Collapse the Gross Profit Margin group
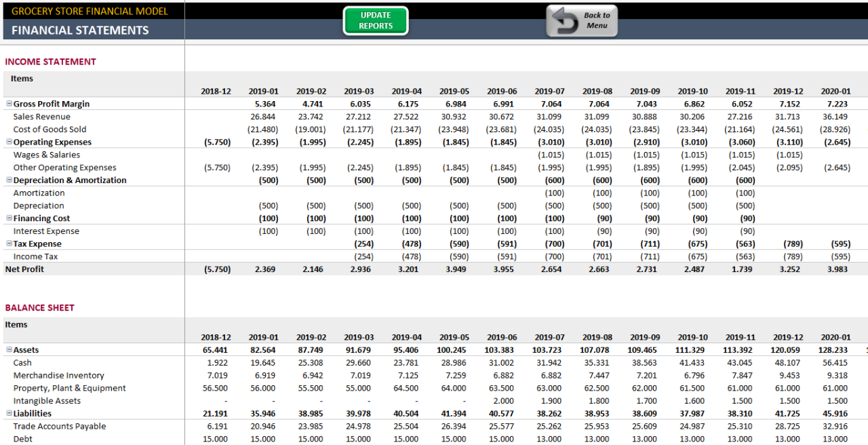Image resolution: width=868 pixels, height=445 pixels. click(x=9, y=104)
